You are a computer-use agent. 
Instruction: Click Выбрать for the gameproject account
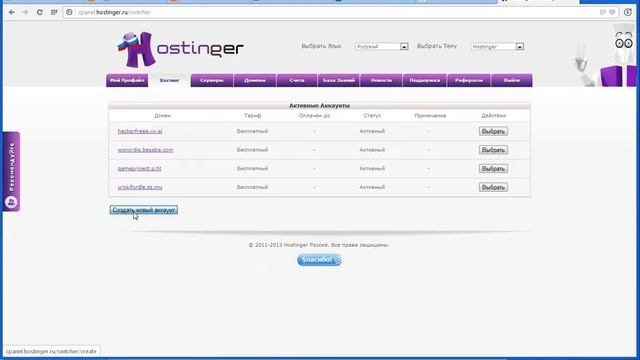click(493, 169)
